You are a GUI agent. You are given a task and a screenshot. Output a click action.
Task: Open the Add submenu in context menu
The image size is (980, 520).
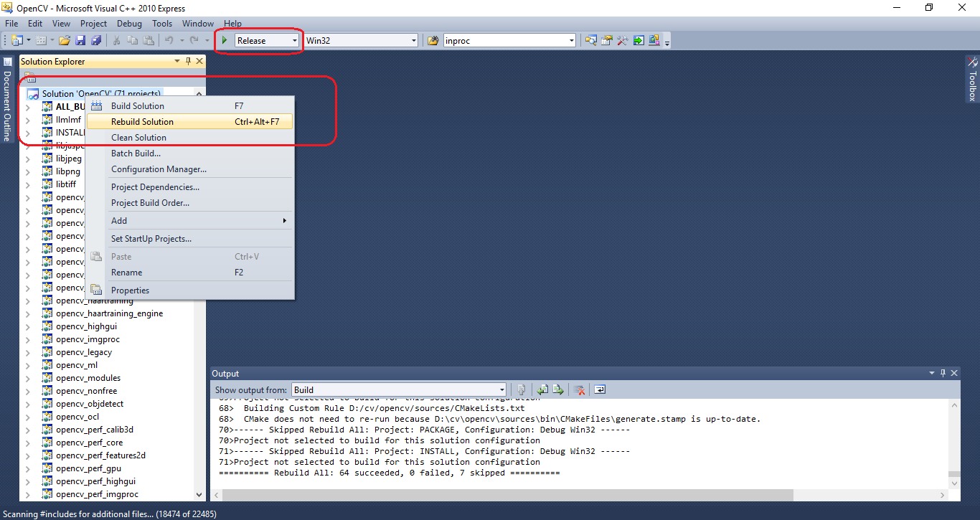189,221
